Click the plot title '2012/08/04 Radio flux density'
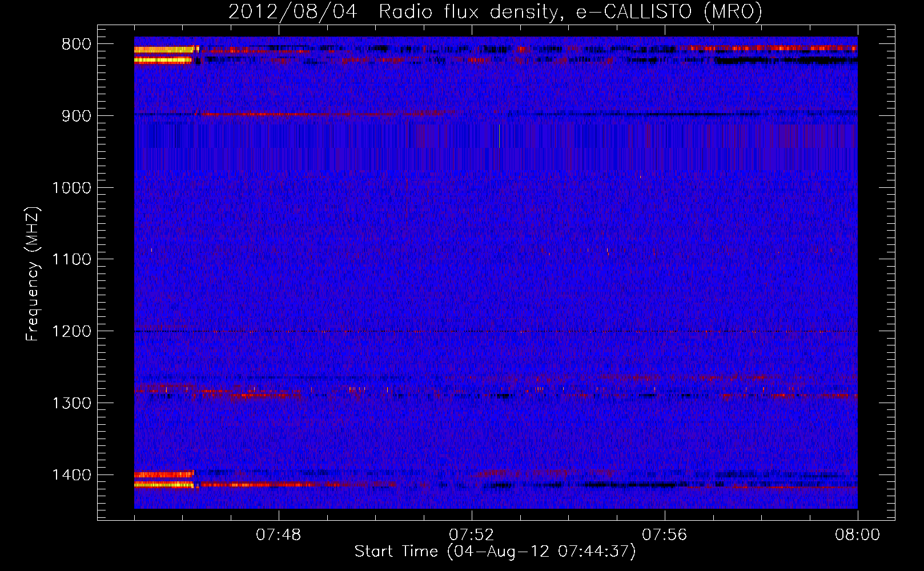This screenshot has height=571, width=924. coord(393,11)
